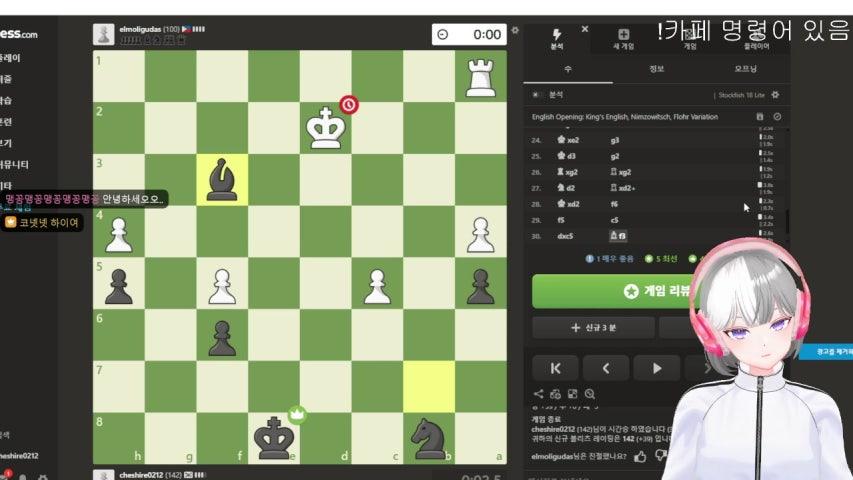Select move 29 f5 in move list
Viewport: 853px width, 480px height.
coord(561,220)
